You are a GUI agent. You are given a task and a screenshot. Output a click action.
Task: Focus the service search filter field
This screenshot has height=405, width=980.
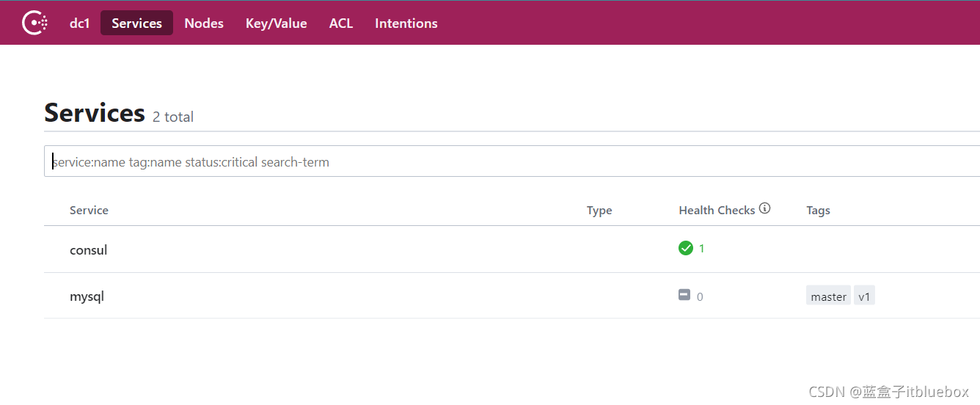click(512, 161)
